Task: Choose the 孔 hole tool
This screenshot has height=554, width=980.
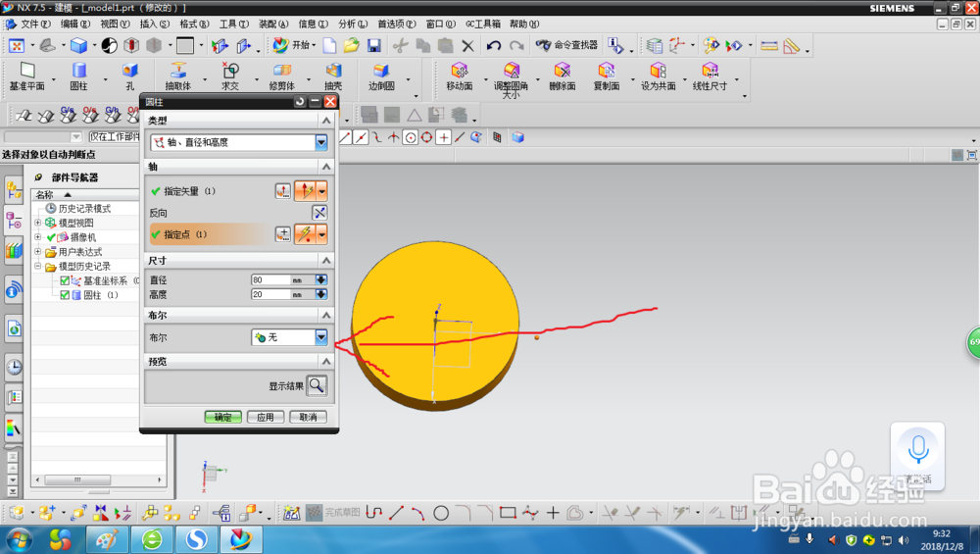Action: click(130, 76)
